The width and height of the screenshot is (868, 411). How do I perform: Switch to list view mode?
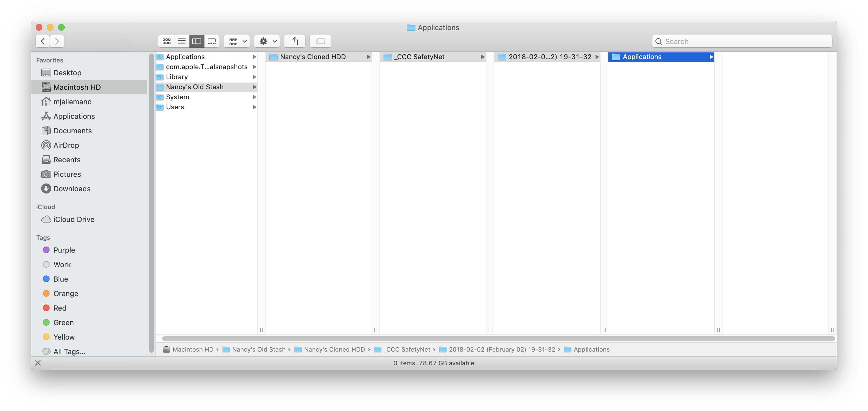pyautogui.click(x=182, y=41)
